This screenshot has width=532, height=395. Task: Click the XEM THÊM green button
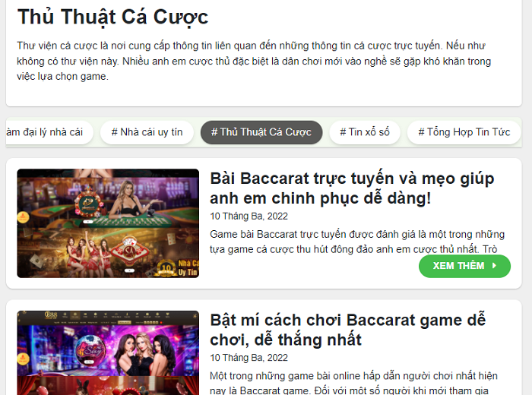point(464,266)
